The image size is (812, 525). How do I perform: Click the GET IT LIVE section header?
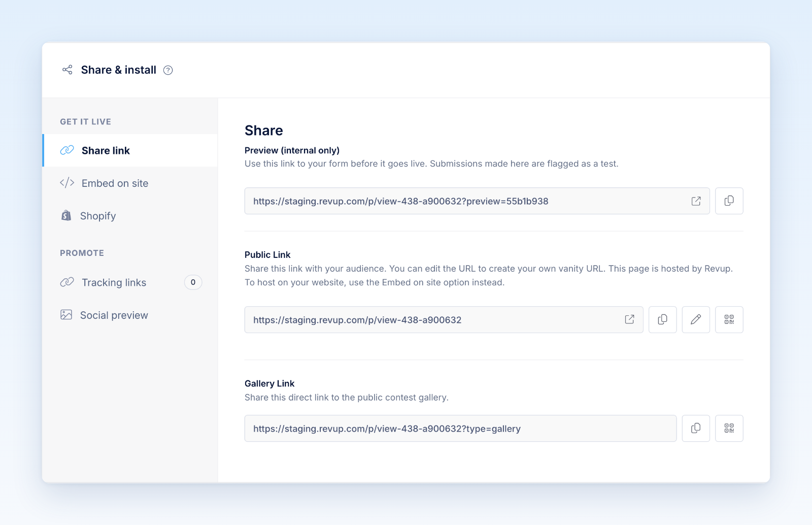[85, 122]
